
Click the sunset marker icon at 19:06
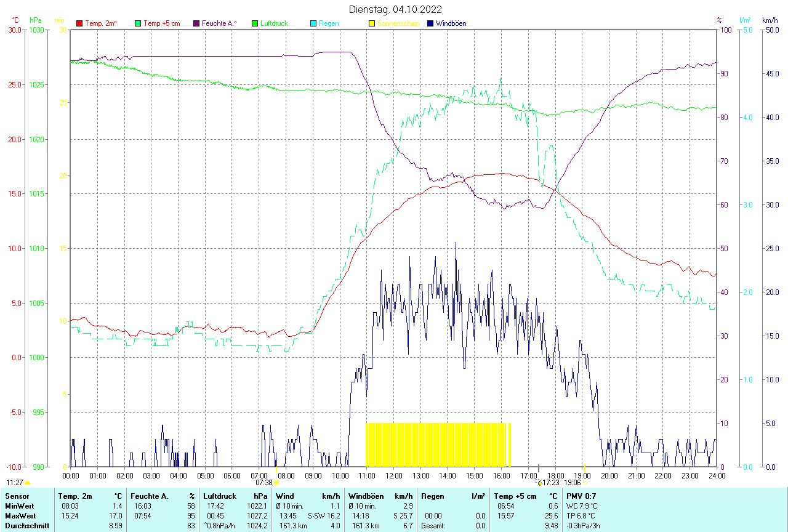coord(585,483)
